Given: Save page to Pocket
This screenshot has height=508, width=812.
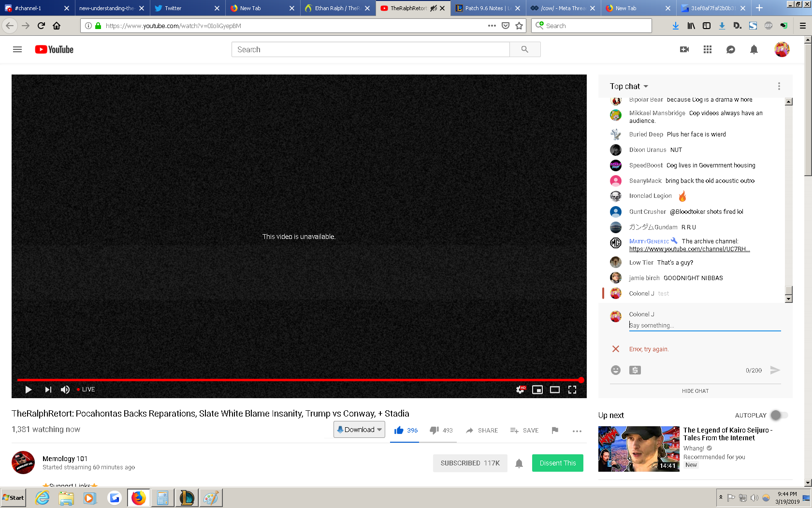Looking at the screenshot, I should tap(506, 26).
